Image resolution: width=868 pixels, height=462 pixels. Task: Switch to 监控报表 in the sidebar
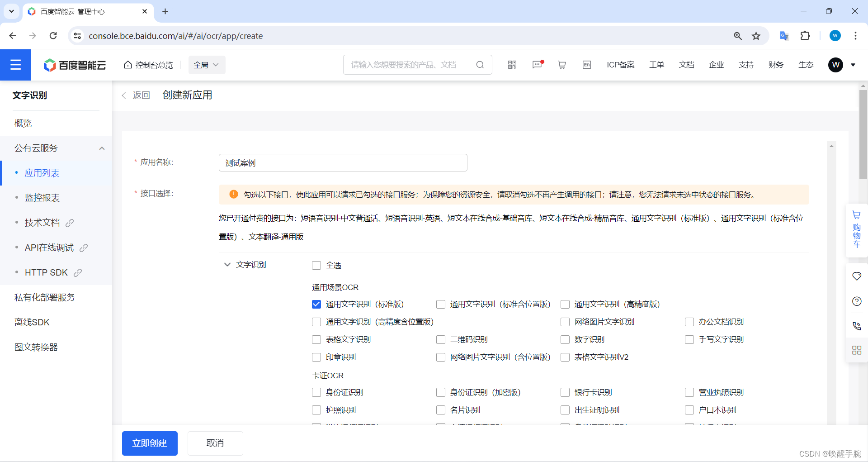tap(42, 197)
